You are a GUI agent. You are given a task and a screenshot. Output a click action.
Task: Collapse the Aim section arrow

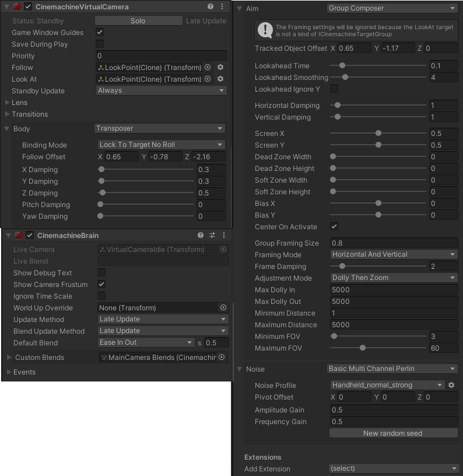point(240,9)
